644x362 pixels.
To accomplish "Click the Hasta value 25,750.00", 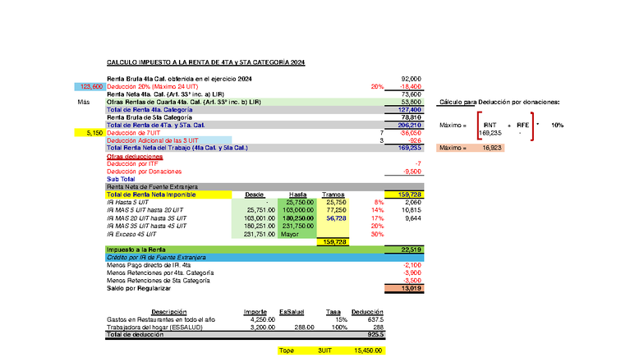I will [x=300, y=202].
